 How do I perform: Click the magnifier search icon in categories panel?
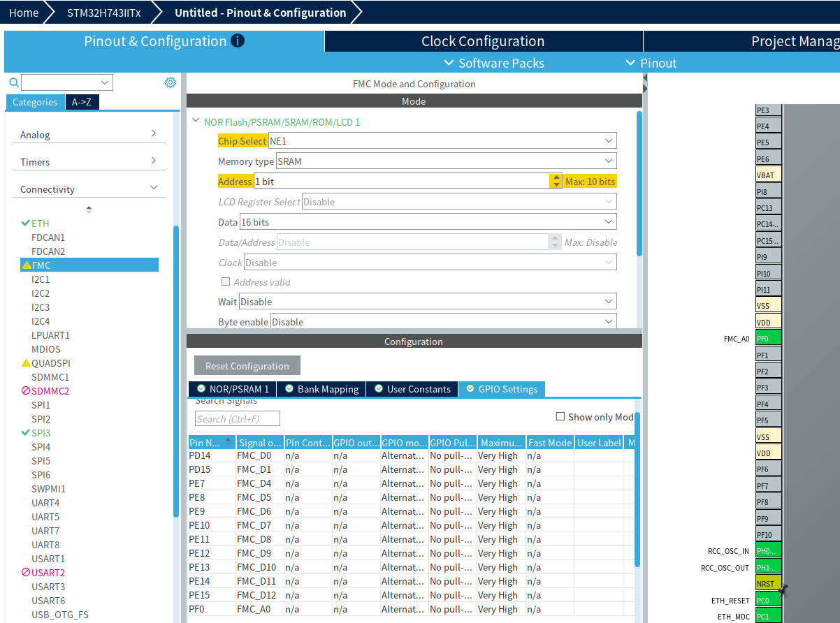[13, 82]
